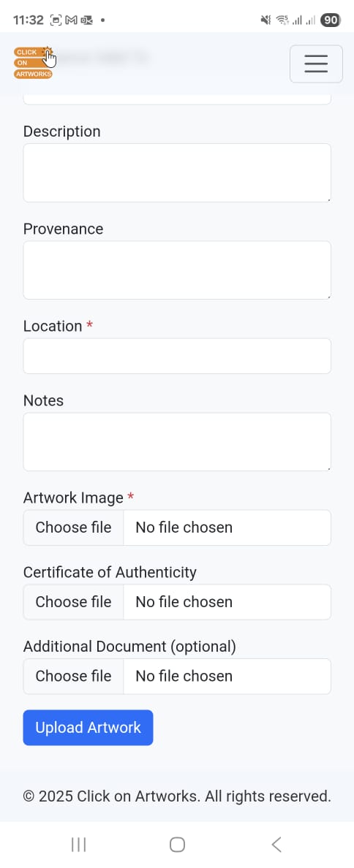Tap the battery indicator in status bar
The image size is (354, 868).
click(330, 20)
